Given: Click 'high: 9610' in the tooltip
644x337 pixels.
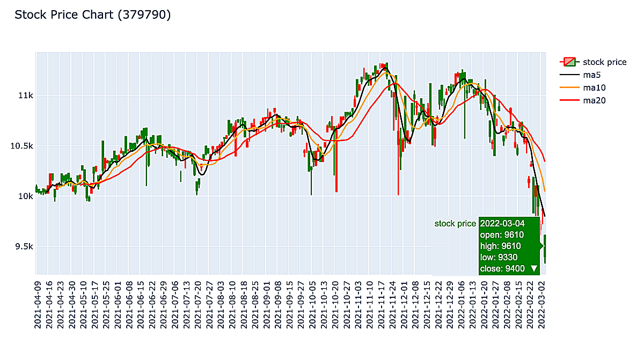Looking at the screenshot, I should pos(500,246).
